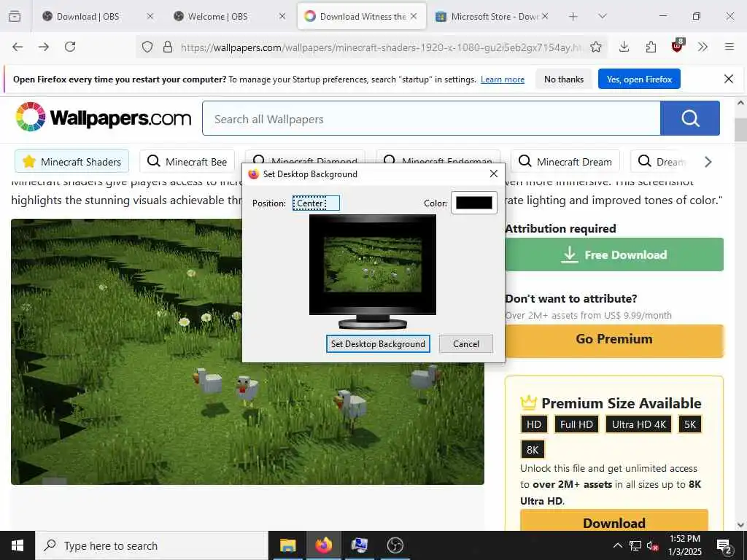Click the Firefox taskbar icon

323,545
